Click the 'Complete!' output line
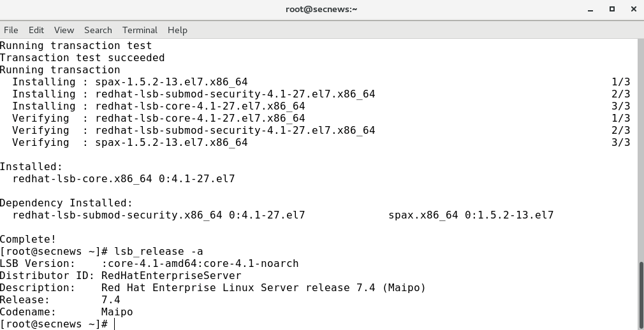This screenshot has height=330, width=644. click(x=28, y=240)
